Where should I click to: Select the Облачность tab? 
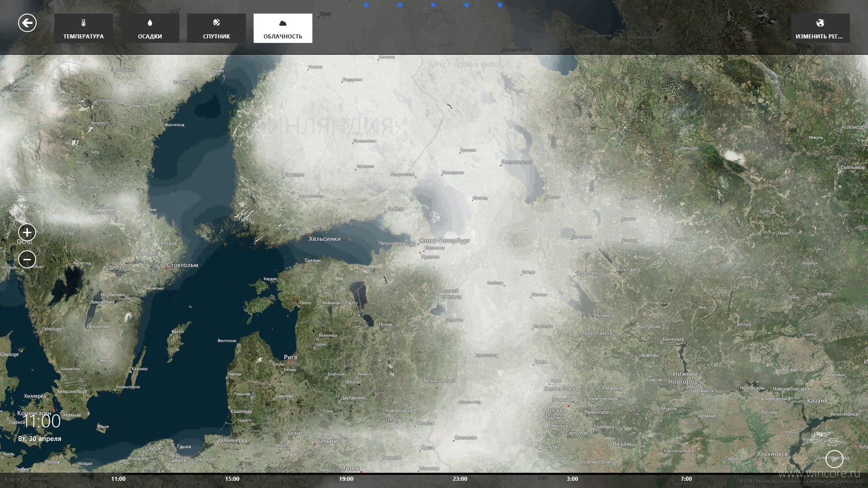283,28
